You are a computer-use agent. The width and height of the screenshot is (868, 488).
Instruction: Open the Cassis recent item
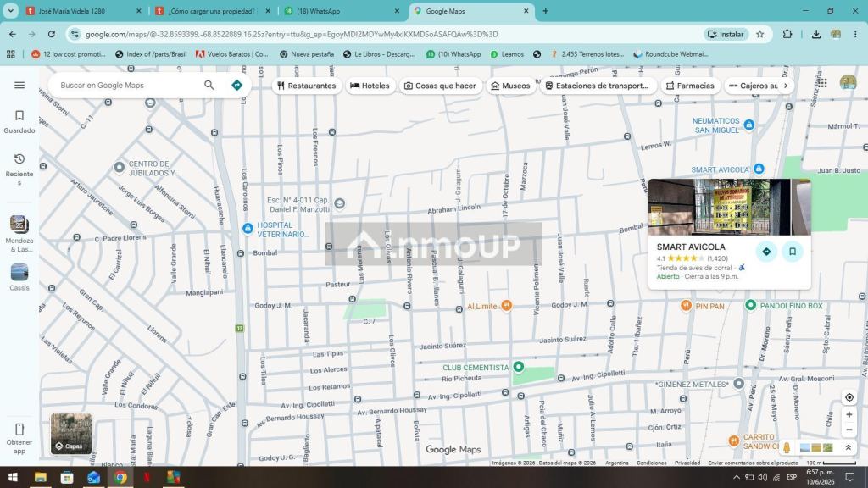(x=19, y=277)
